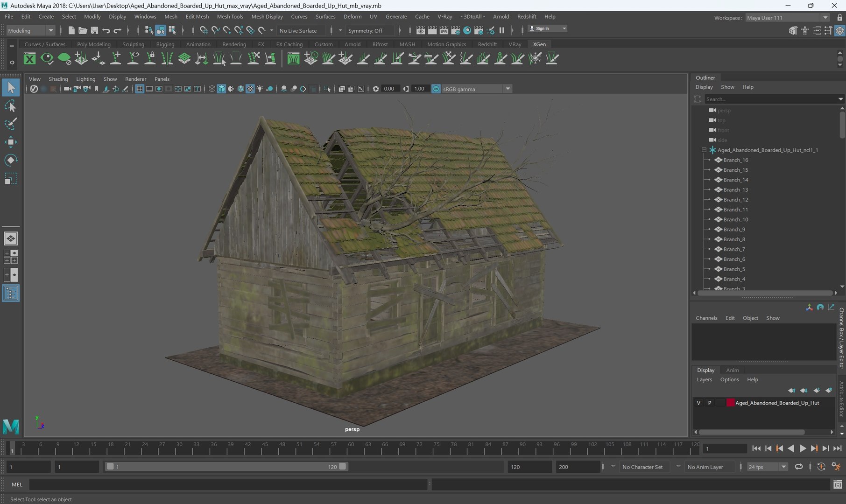The height and width of the screenshot is (504, 846).
Task: Save the scene with the floppy icon
Action: point(94,30)
